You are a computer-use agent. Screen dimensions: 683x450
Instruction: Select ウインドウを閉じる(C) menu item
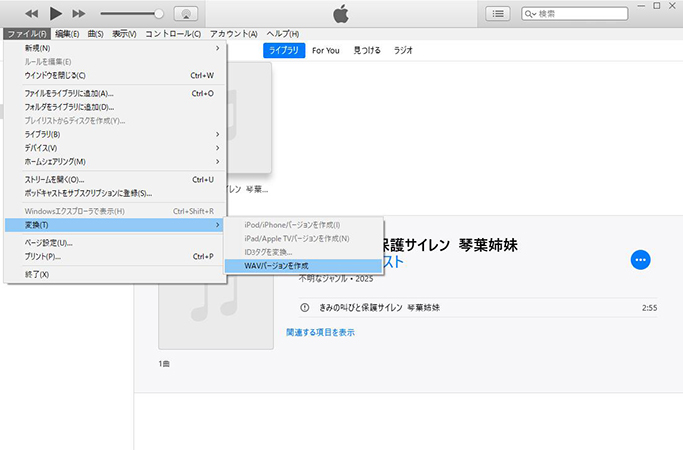(115, 75)
